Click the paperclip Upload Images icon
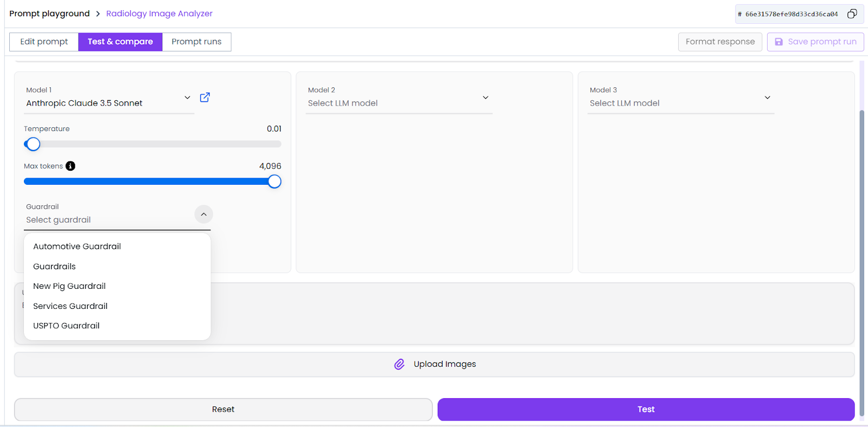 click(x=399, y=364)
